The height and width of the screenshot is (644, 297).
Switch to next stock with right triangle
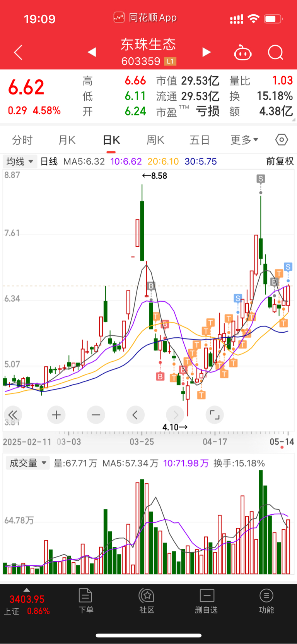(207, 52)
